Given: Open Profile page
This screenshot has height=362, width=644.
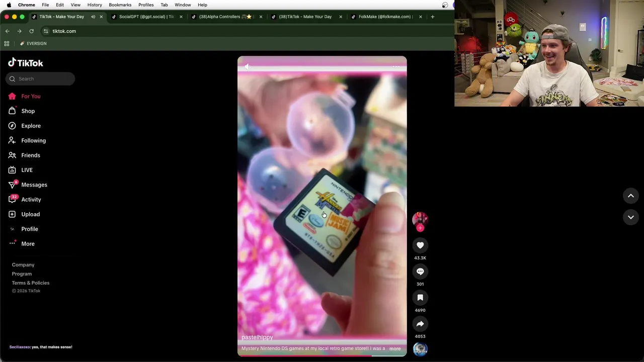Looking at the screenshot, I should [29, 229].
